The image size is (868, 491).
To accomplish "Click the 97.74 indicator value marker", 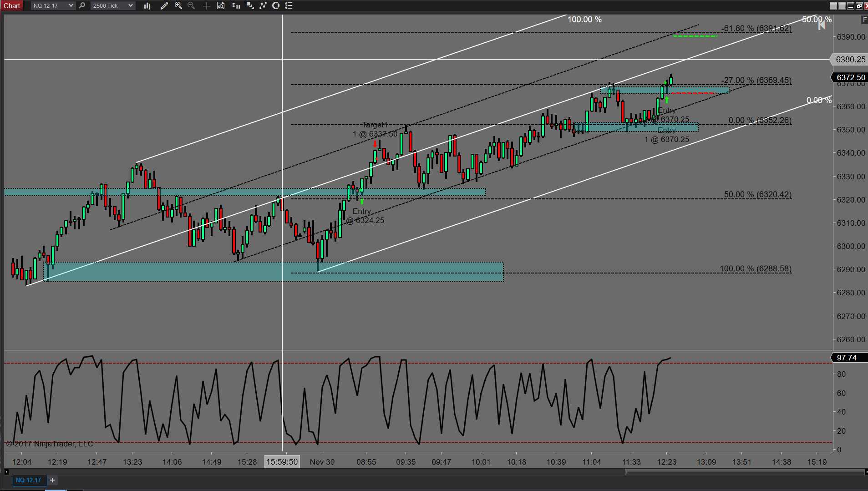I will (850, 358).
